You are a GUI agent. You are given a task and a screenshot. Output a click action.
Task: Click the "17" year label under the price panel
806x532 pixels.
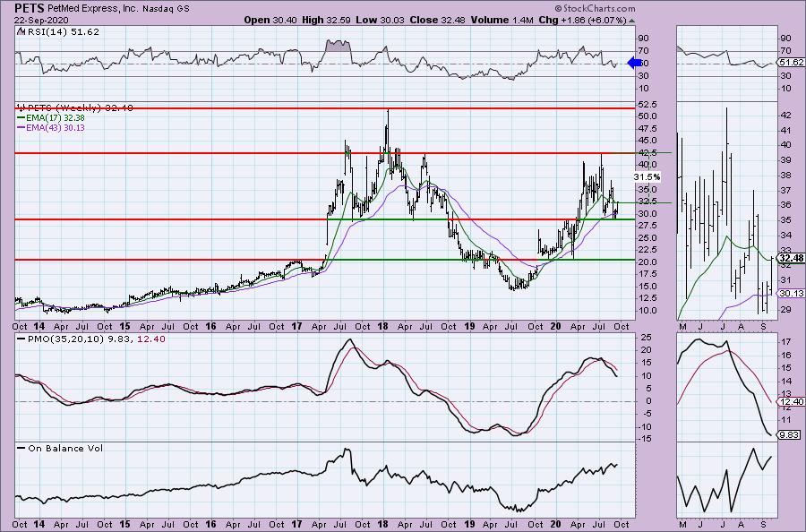296,326
